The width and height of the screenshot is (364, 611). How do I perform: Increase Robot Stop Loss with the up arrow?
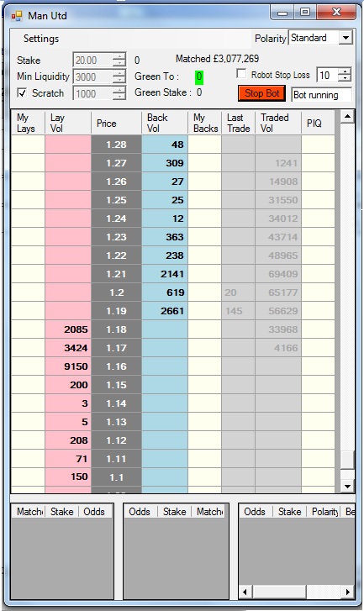click(x=345, y=71)
